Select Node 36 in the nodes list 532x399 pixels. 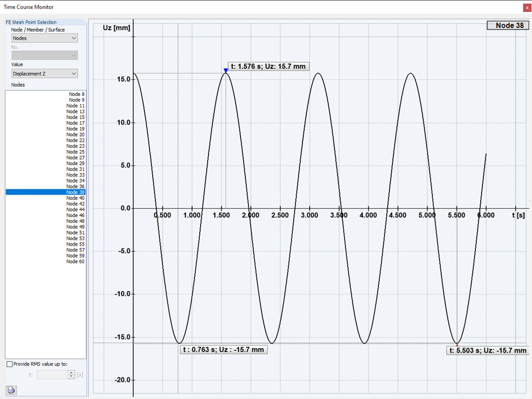[x=45, y=186]
